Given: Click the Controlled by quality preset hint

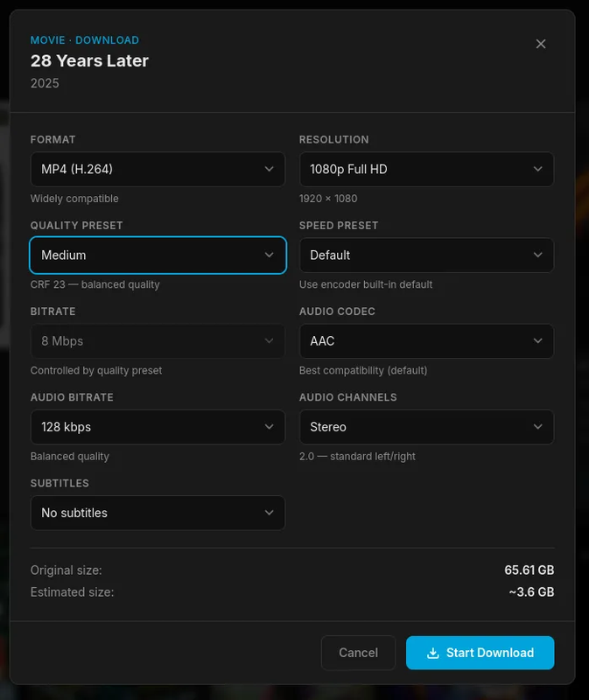Looking at the screenshot, I should pos(96,370).
